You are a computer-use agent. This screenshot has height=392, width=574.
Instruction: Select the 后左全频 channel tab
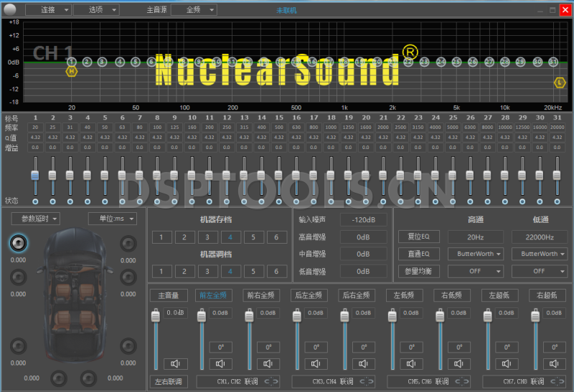pos(309,295)
